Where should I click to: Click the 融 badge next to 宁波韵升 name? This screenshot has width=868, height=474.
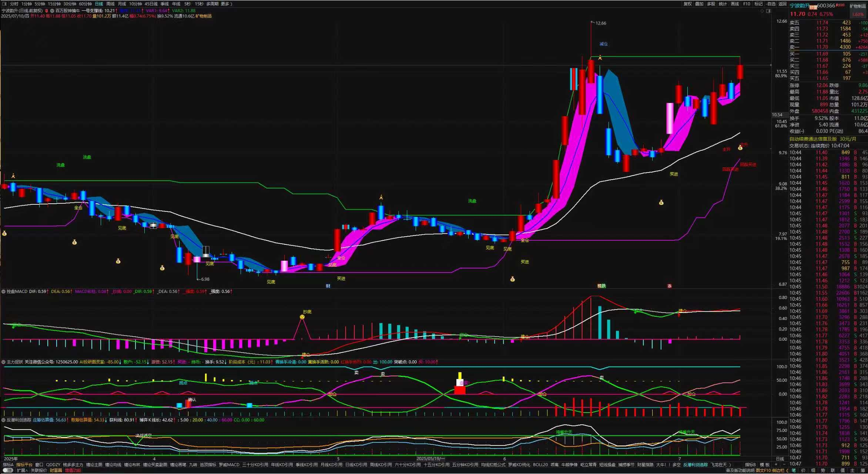coord(813,7)
